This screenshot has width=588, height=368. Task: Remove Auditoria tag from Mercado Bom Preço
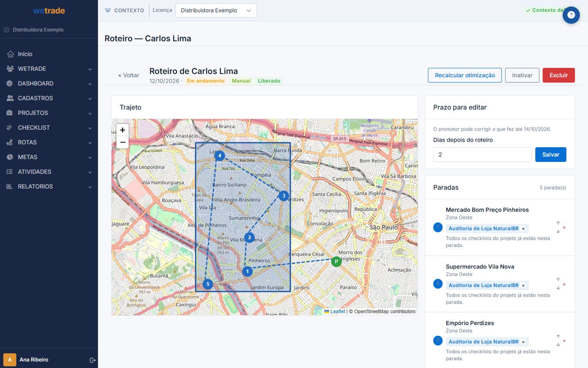click(523, 229)
